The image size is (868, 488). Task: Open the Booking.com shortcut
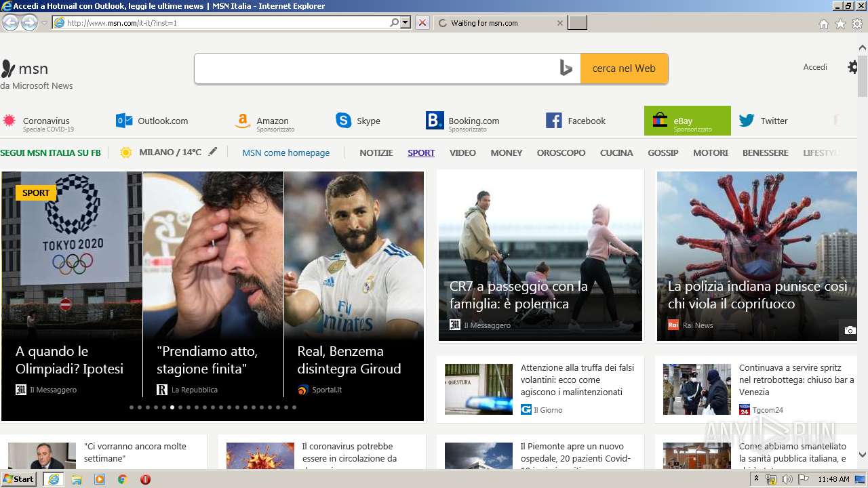[462, 121]
